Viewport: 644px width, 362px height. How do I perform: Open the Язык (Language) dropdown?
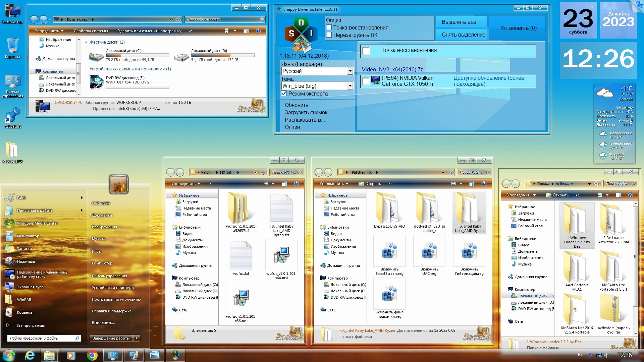pyautogui.click(x=350, y=71)
